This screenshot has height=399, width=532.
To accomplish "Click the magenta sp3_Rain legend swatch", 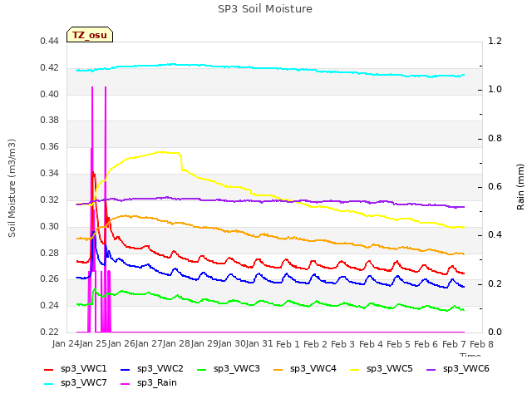I will pos(126,384).
